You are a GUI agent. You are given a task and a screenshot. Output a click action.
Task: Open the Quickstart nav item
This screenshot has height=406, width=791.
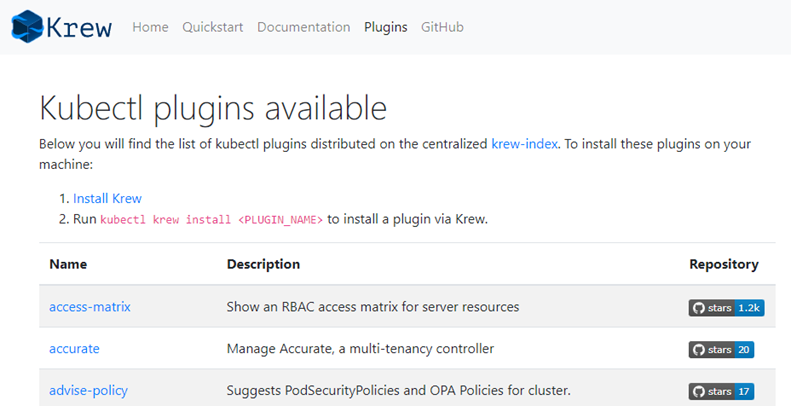[212, 27]
